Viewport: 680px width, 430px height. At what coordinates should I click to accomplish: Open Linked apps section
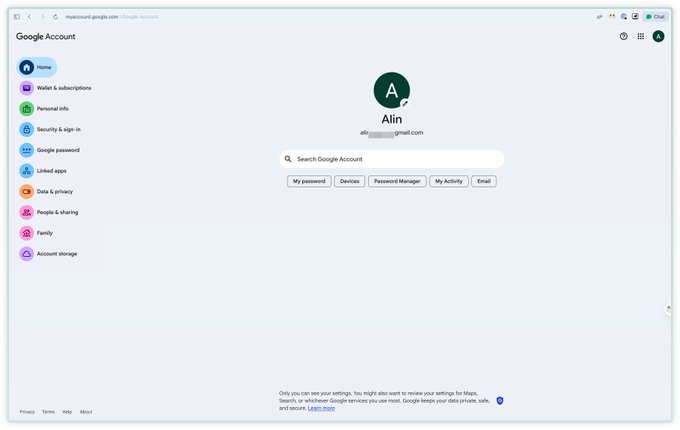[43, 171]
